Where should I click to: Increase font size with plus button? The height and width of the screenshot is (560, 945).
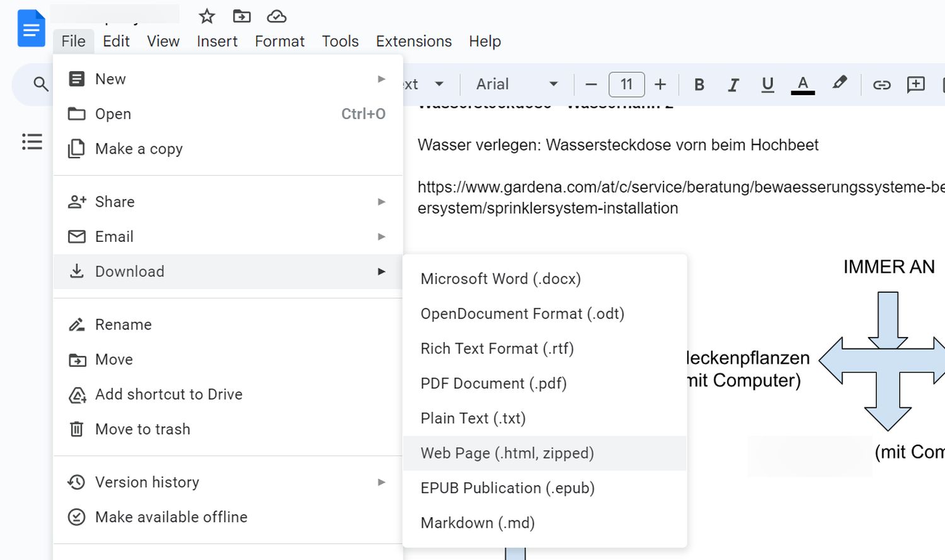tap(660, 84)
